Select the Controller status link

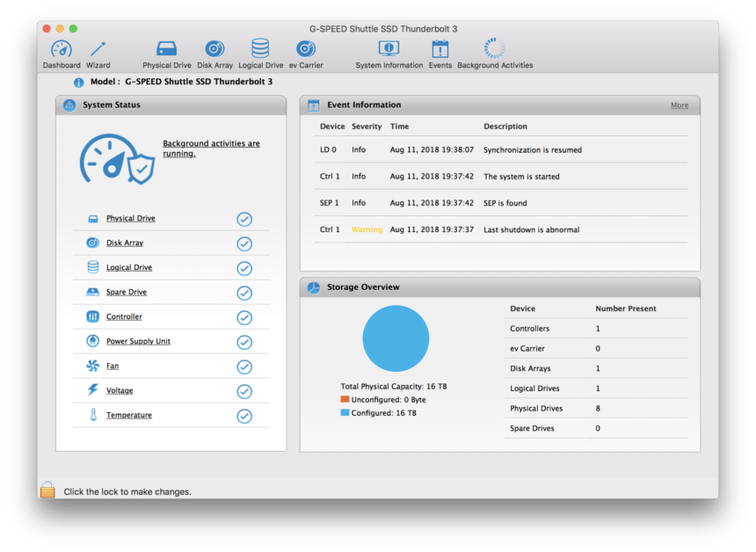(124, 317)
